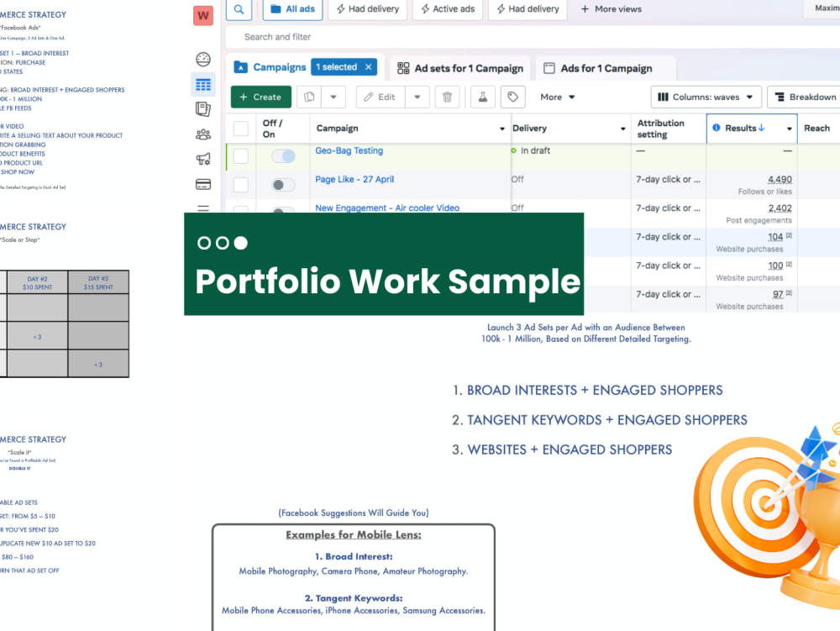
Task: Click the tag rules icon
Action: (512, 97)
